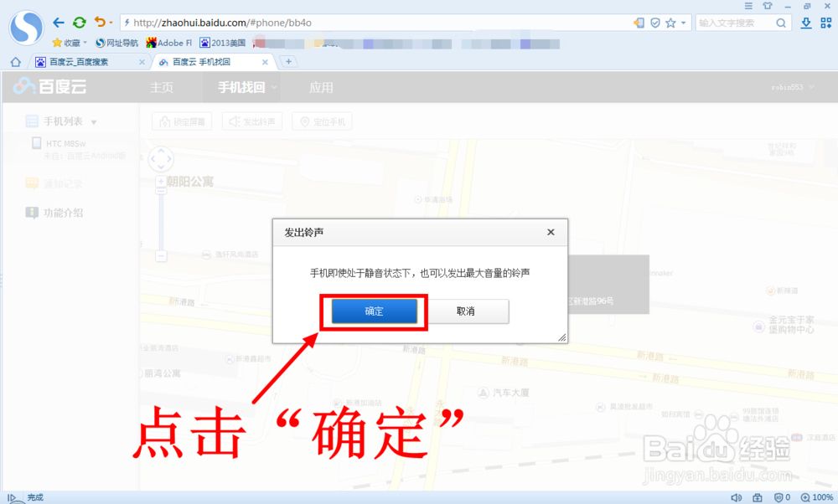Click the map pan compass control
Viewport: 838px width, 504px height.
161,159
